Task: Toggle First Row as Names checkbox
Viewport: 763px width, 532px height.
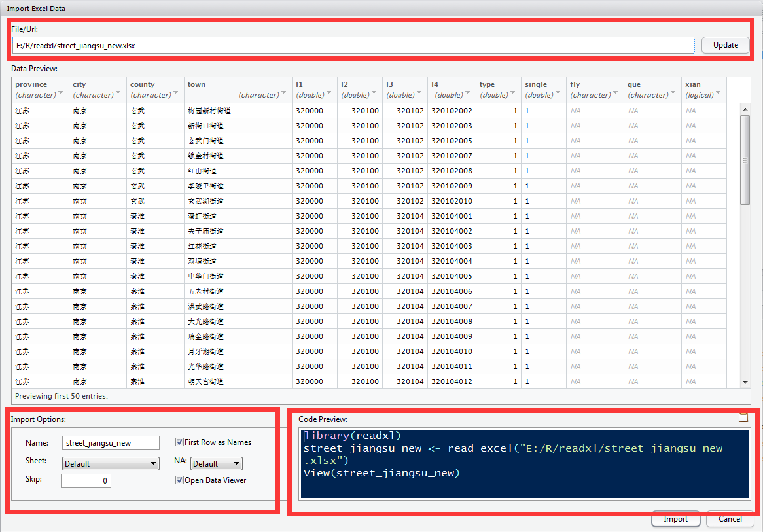Action: point(180,442)
